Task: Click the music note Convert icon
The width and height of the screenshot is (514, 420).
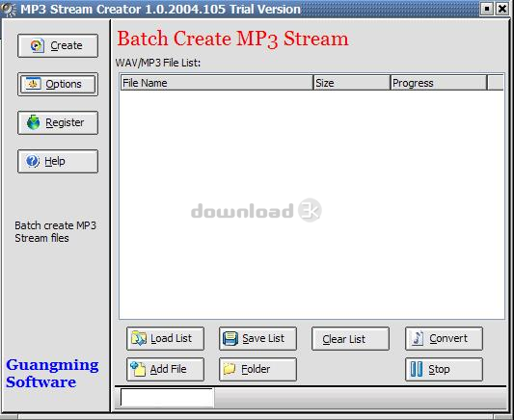Action: tap(418, 338)
